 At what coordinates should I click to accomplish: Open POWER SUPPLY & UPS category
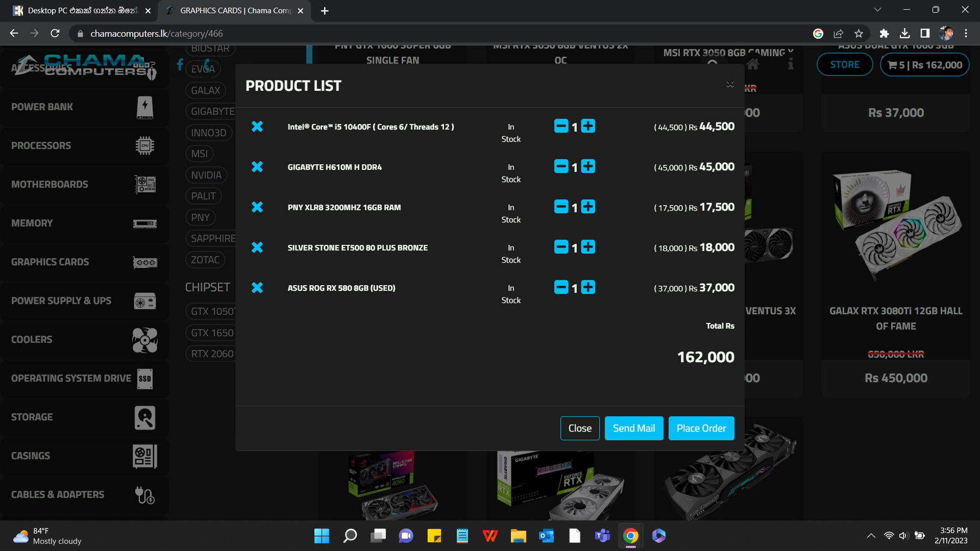click(x=84, y=301)
